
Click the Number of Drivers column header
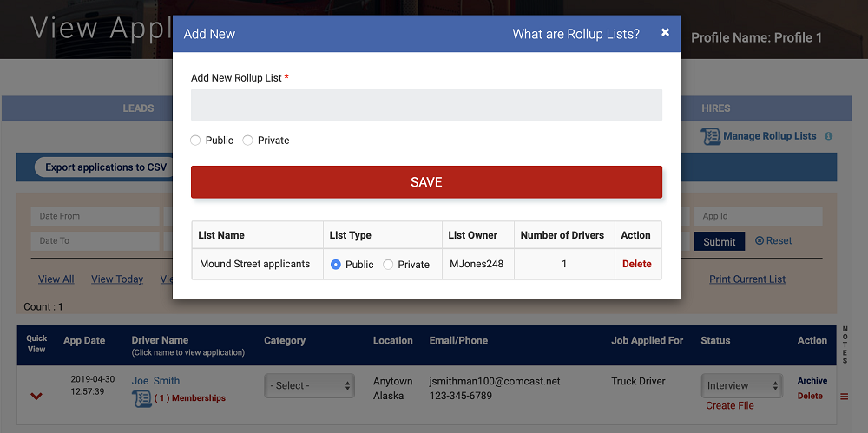(x=562, y=235)
